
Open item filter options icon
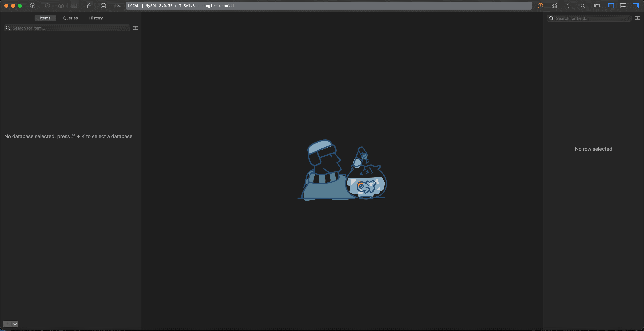point(136,28)
